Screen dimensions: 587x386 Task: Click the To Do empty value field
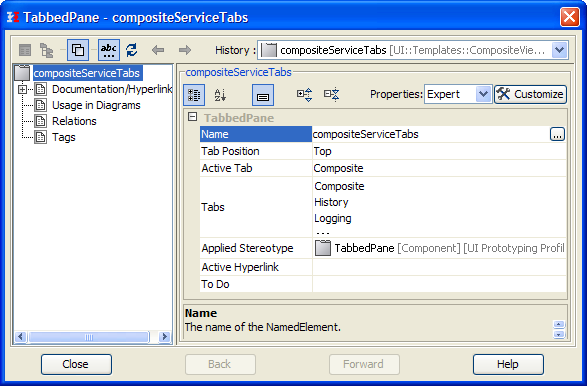[x=439, y=284]
